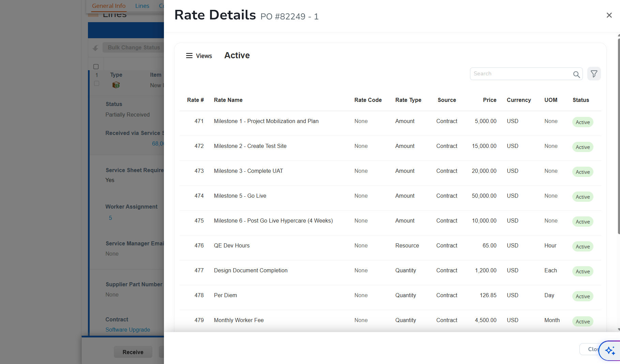
Task: Select the QE Dev Hours rate
Action: click(x=232, y=245)
